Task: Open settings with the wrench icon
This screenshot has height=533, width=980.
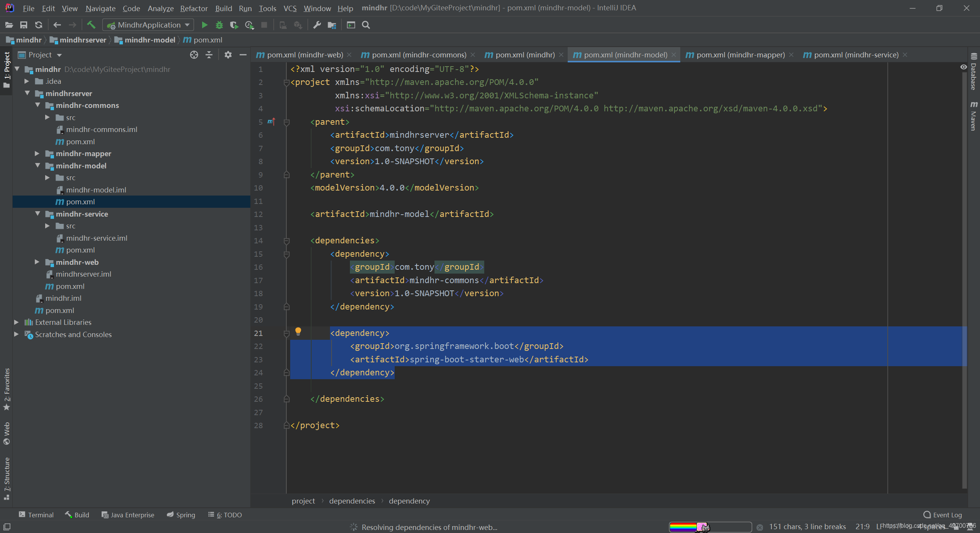Action: pos(317,25)
